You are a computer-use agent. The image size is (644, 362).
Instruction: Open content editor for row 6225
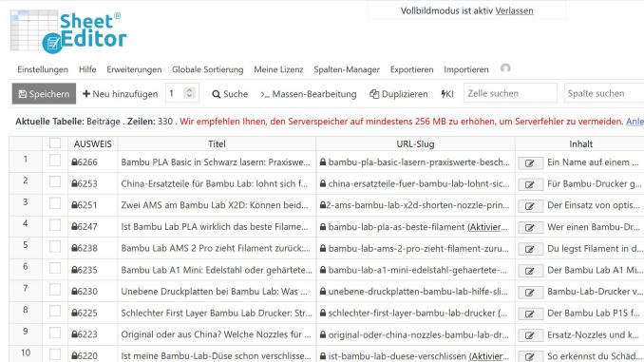point(530,314)
